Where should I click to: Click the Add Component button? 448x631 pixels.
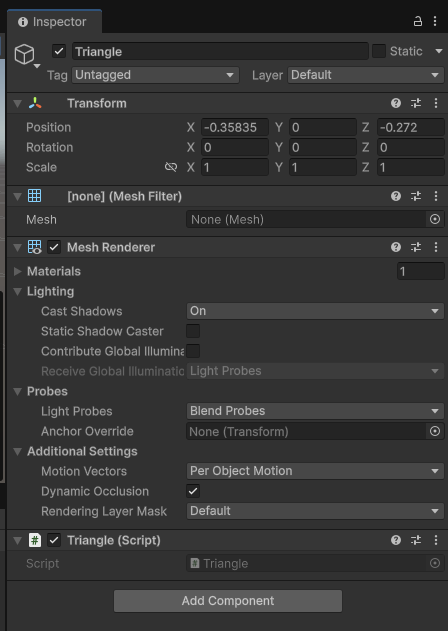(228, 601)
